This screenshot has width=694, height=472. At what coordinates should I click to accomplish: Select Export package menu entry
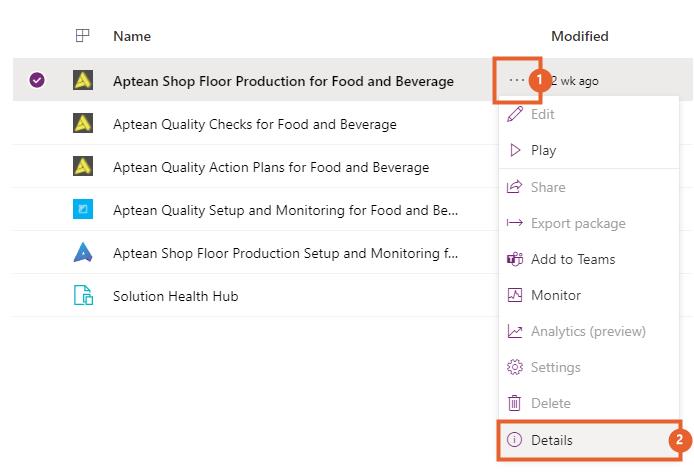click(x=578, y=223)
